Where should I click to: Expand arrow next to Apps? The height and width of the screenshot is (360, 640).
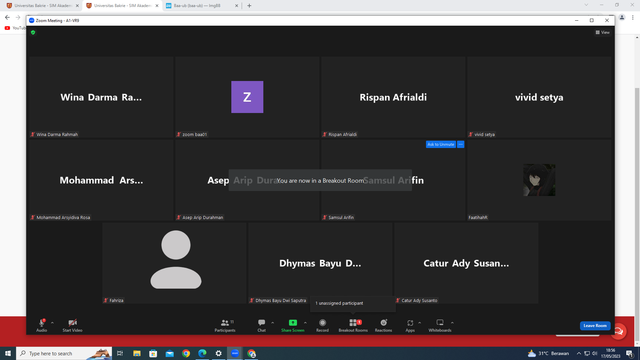pos(420,323)
